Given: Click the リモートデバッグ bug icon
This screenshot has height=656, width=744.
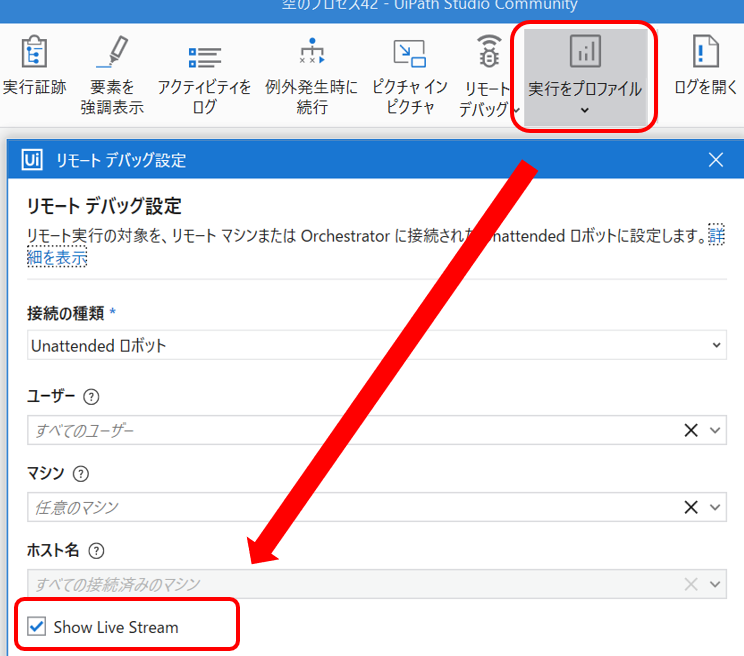Looking at the screenshot, I should coord(489,51).
